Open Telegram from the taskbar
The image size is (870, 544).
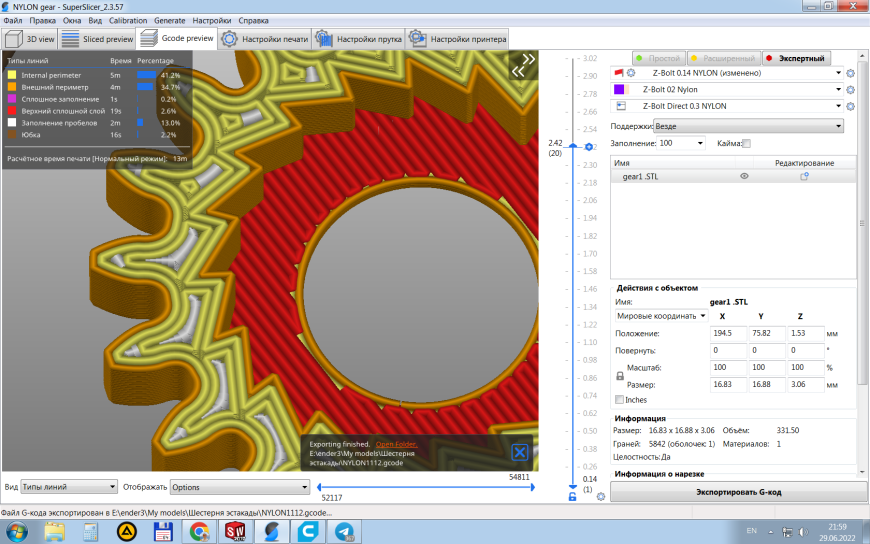pos(344,532)
